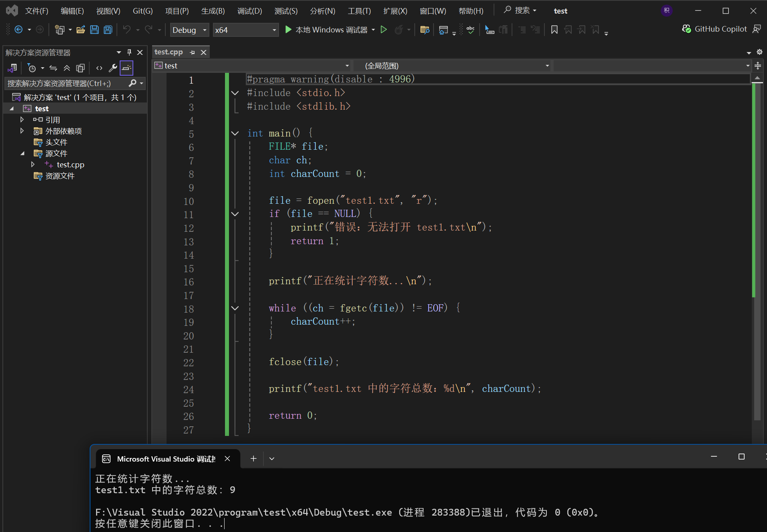Image resolution: width=767 pixels, height=532 pixels.
Task: Click the Visual Studio logo icon
Action: pyautogui.click(x=12, y=10)
